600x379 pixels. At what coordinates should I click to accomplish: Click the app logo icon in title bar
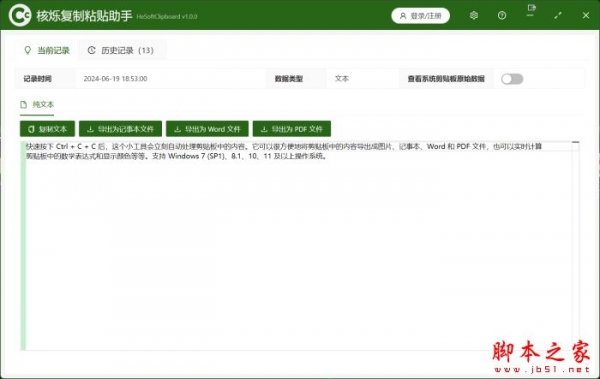20,15
